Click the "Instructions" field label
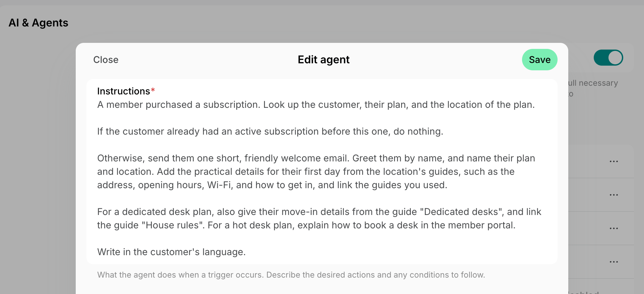The image size is (644, 294). pyautogui.click(x=124, y=91)
